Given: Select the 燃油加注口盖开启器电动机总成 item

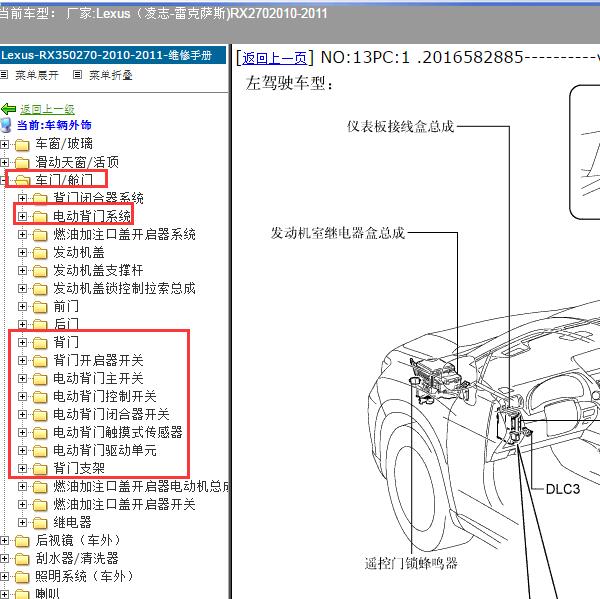Looking at the screenshot, I should point(141,486).
